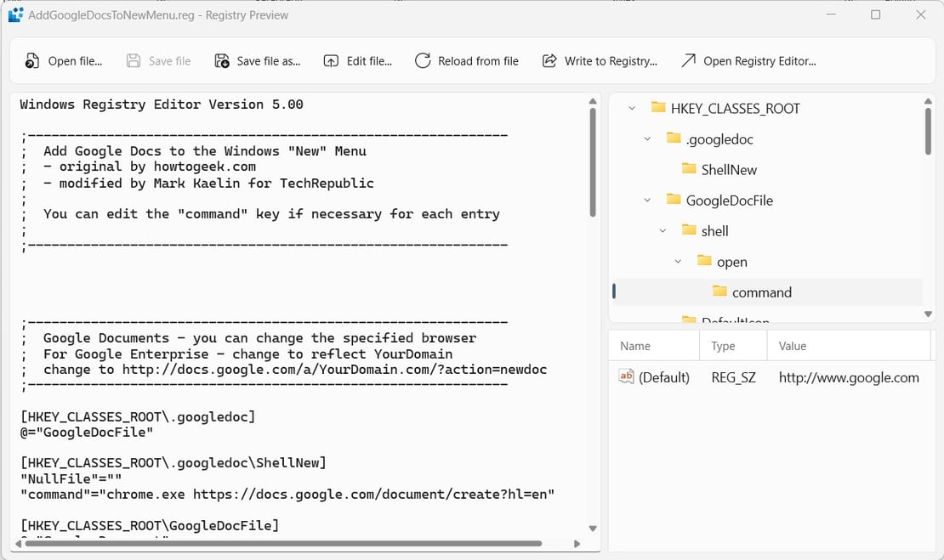
Task: Click the Open Registry Editor... label
Action: (x=759, y=61)
